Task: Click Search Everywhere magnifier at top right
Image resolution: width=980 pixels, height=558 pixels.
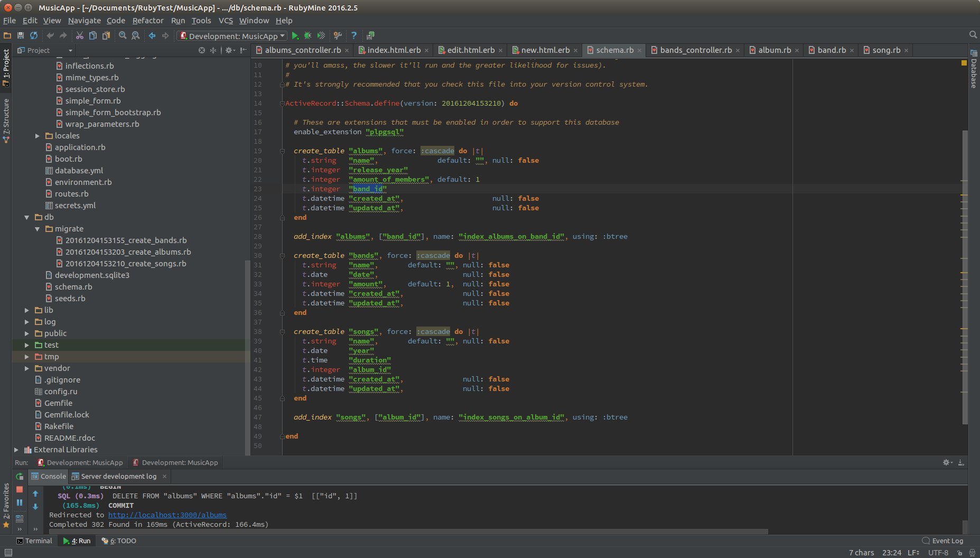Action: (x=973, y=35)
